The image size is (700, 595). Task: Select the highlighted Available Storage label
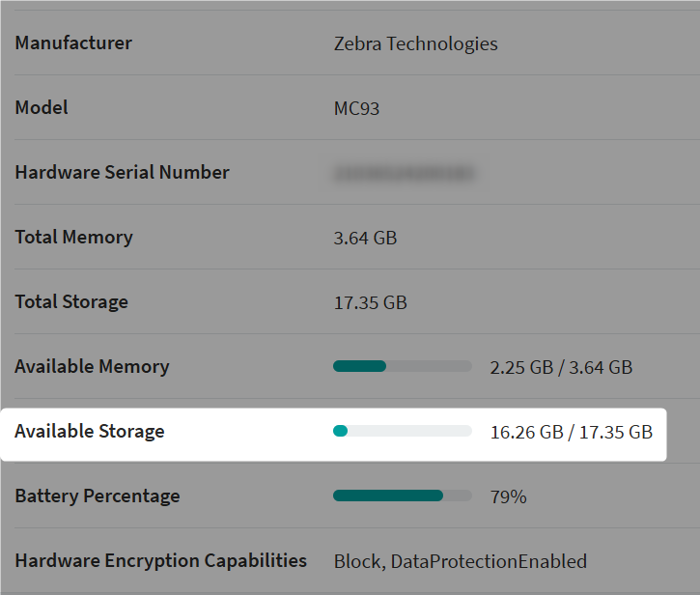[x=89, y=431]
